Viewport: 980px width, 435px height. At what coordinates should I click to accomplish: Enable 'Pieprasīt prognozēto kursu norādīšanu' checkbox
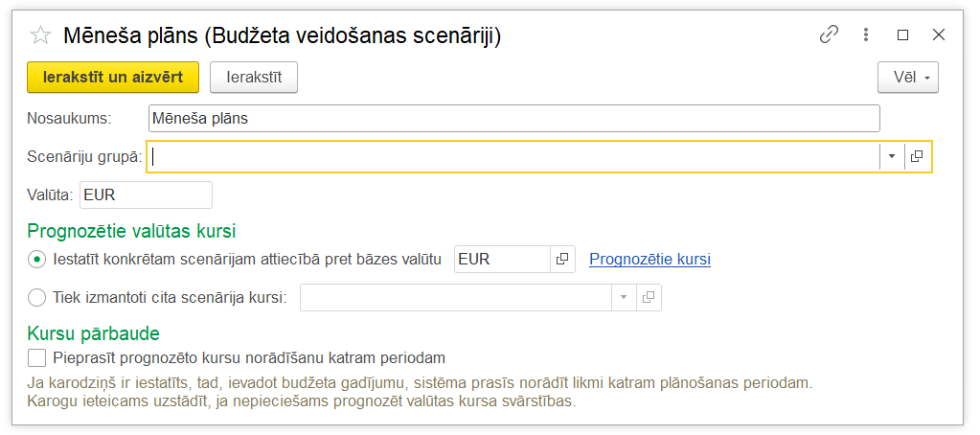click(x=37, y=358)
